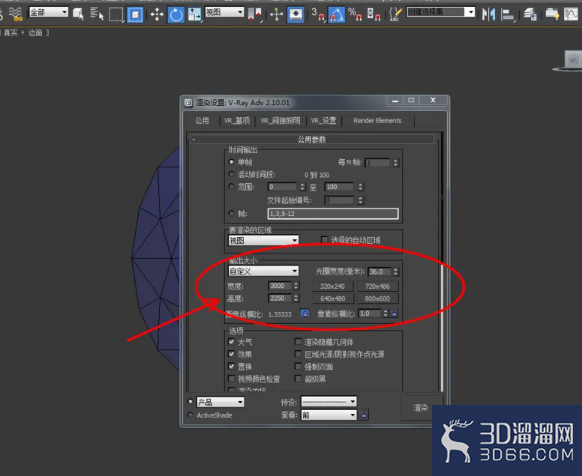The height and width of the screenshot is (476, 582).
Task: Click the 720x486 preset button
Action: point(377,286)
